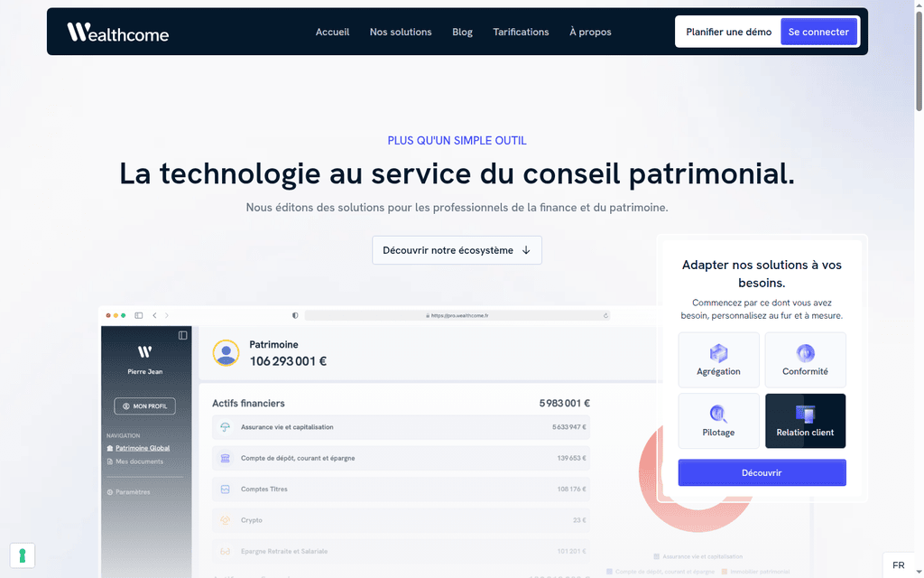Screen dimensions: 924x578
Task: Select the Pilotage solution card
Action: coord(718,421)
